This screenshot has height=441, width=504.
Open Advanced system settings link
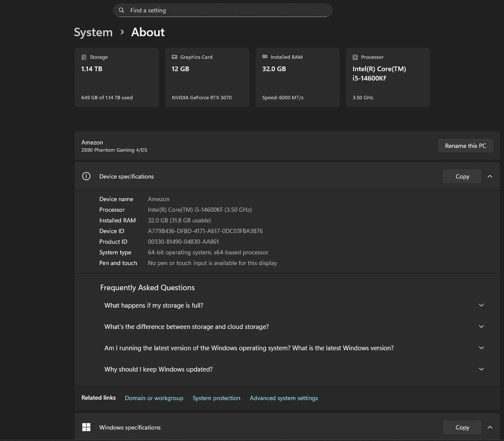pyautogui.click(x=284, y=398)
